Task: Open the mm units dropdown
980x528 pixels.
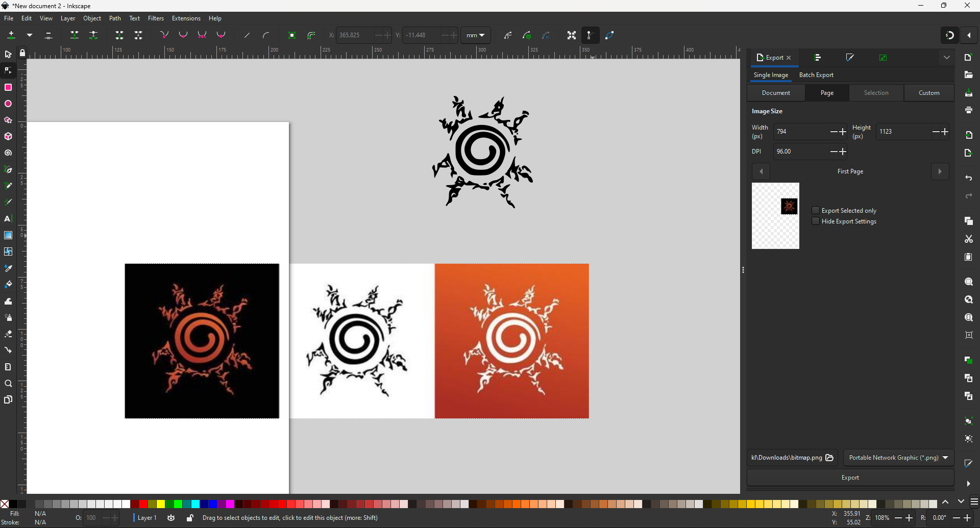Action: click(475, 35)
